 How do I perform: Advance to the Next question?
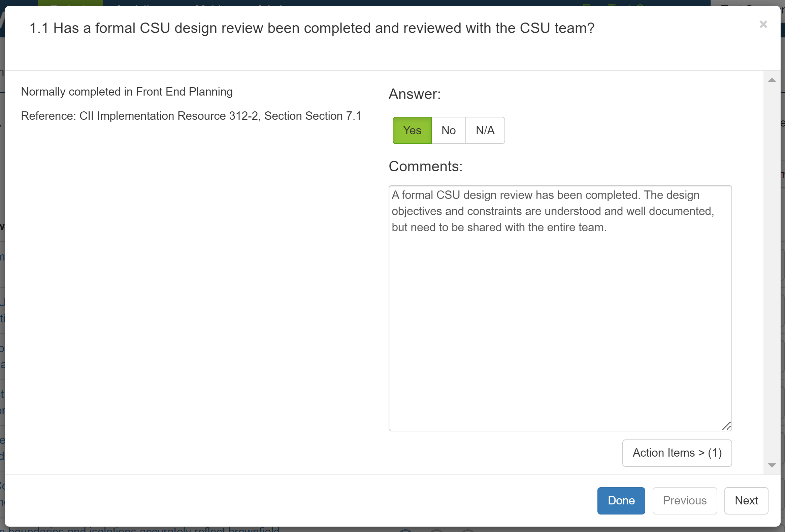[x=746, y=501]
